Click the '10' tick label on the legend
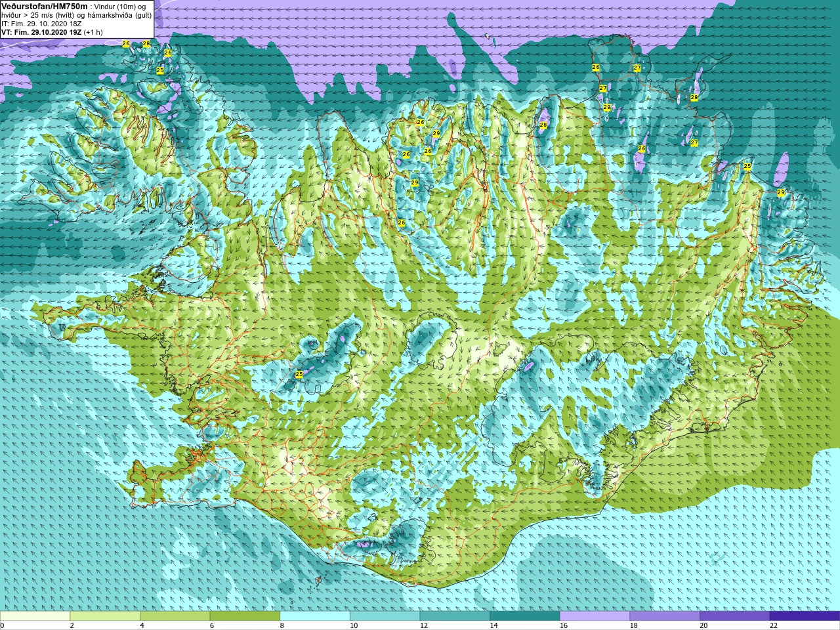840x630 pixels. point(354,625)
